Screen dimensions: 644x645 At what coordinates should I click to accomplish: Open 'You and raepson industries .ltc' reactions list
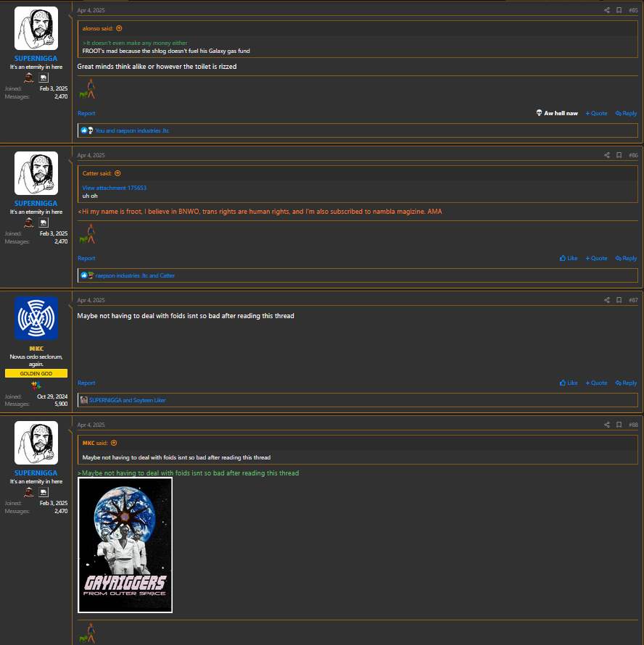click(132, 130)
